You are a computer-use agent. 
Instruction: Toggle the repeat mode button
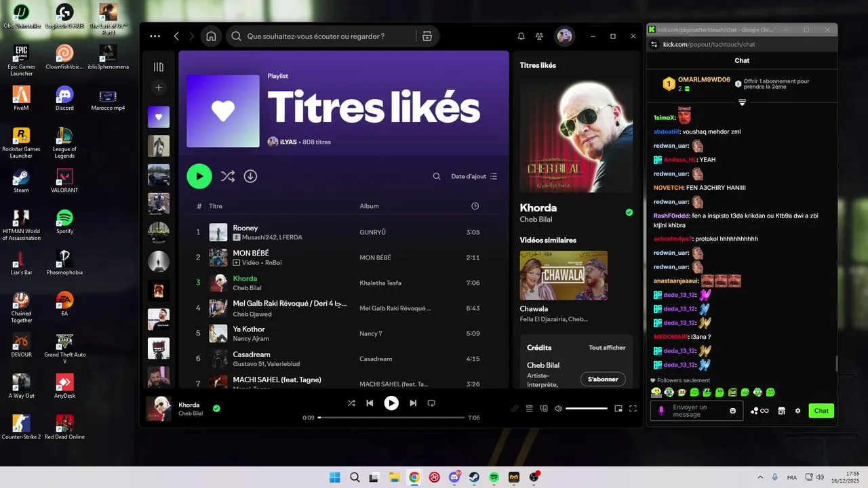(431, 403)
